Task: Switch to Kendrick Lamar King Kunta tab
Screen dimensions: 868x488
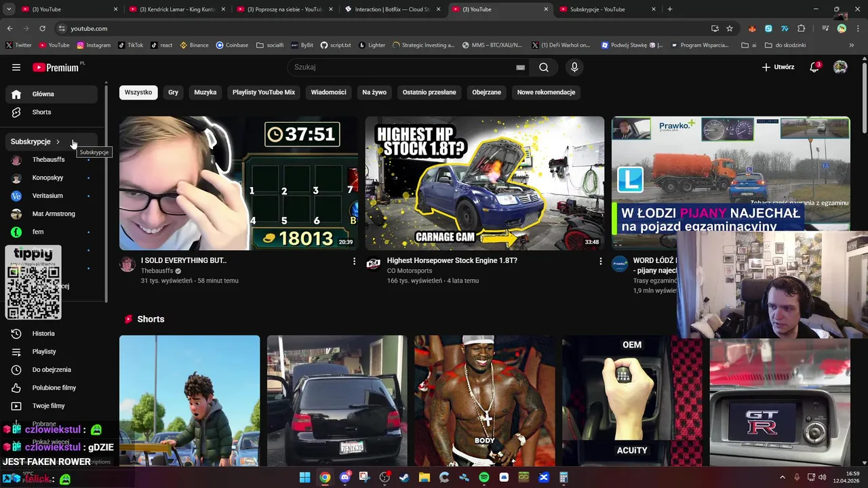Action: [176, 9]
